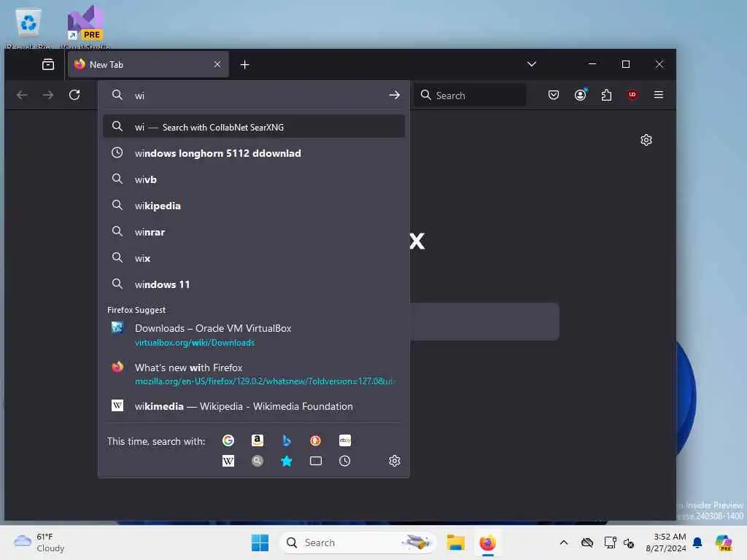747x560 pixels.
Task: Show hidden system tray icons
Action: pos(564,542)
